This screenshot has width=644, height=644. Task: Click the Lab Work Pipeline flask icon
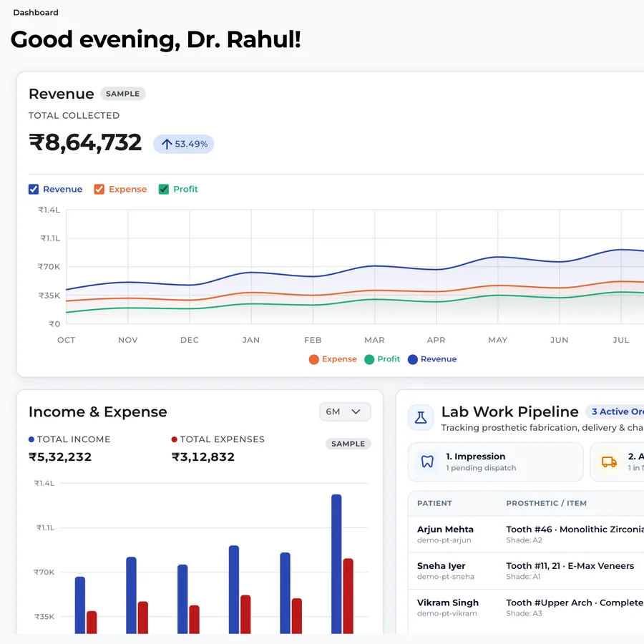click(421, 418)
